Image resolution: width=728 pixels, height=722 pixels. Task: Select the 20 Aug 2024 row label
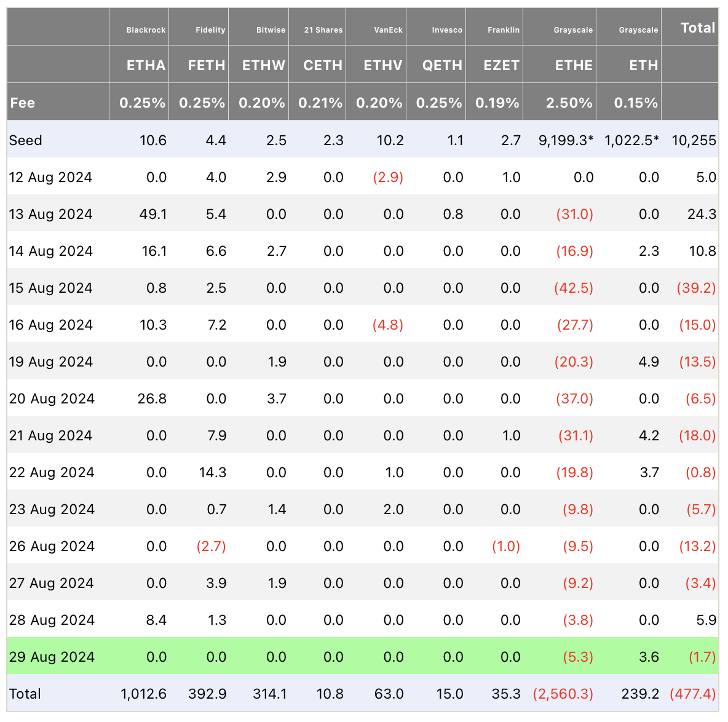[x=52, y=399]
